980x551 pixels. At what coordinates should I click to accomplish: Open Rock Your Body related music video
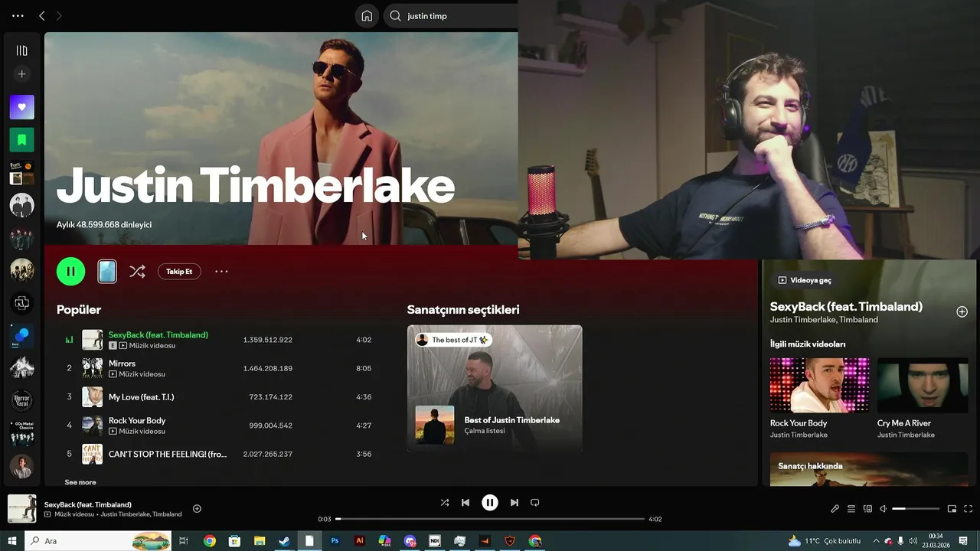(819, 398)
